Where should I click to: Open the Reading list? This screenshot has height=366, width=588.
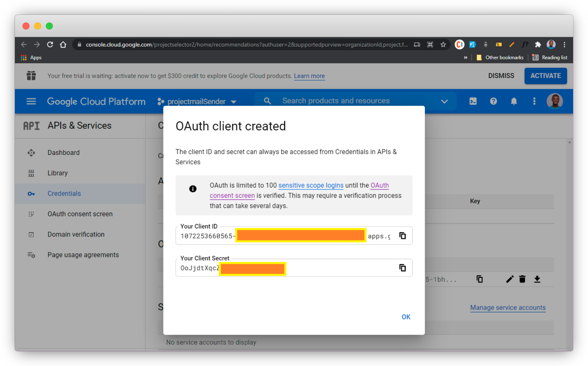pyautogui.click(x=550, y=58)
